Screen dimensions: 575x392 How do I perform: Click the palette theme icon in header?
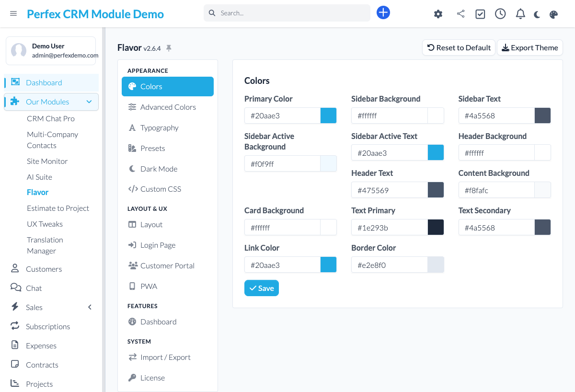point(553,14)
